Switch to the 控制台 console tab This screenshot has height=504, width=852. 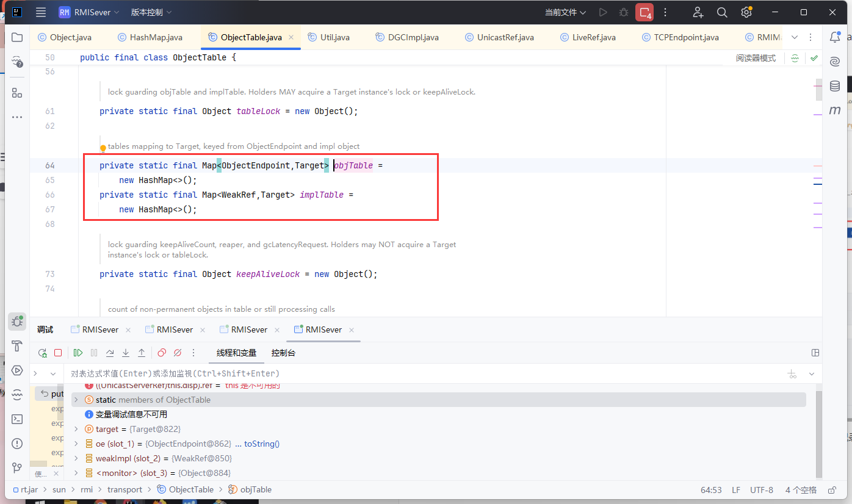pyautogui.click(x=283, y=353)
